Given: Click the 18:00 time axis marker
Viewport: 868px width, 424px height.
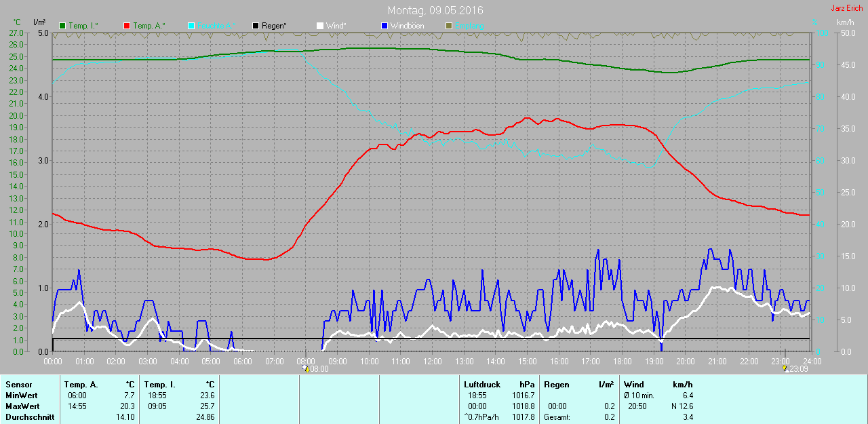Looking at the screenshot, I should coord(622,362).
